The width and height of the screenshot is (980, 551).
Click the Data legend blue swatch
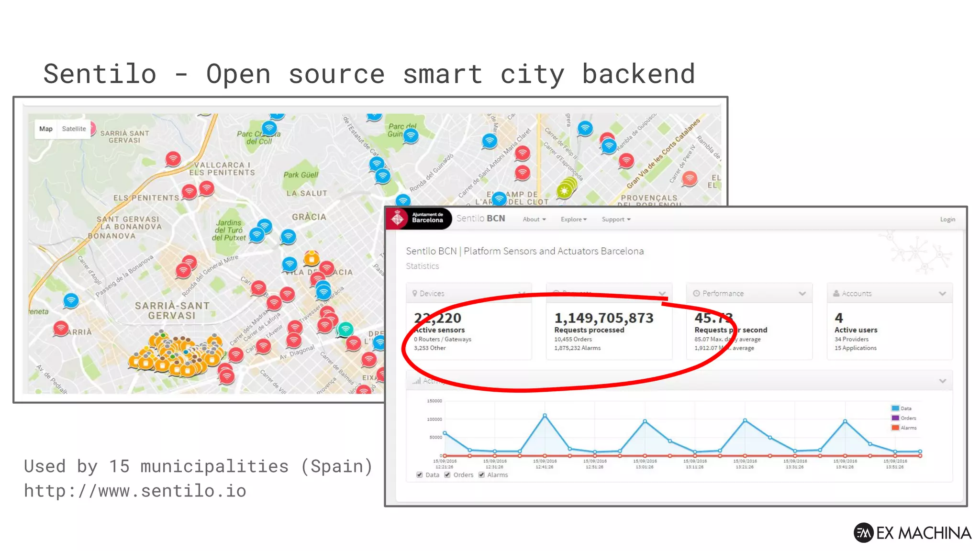(895, 408)
